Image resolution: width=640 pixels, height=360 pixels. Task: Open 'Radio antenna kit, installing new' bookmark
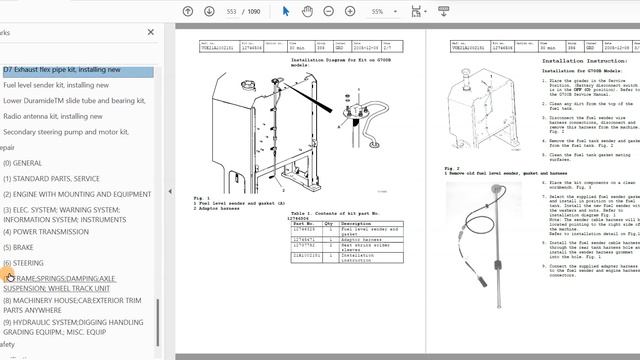[53, 116]
